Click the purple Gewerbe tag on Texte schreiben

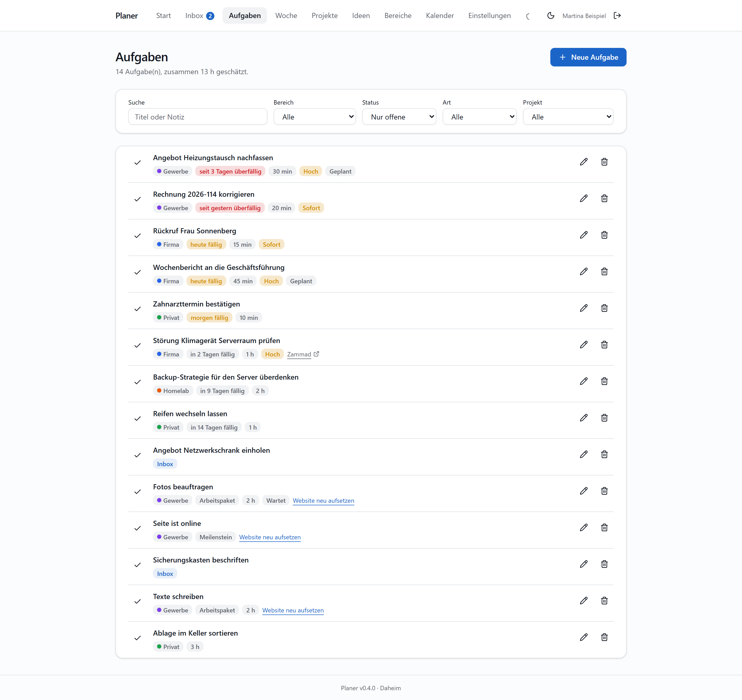pyautogui.click(x=172, y=610)
